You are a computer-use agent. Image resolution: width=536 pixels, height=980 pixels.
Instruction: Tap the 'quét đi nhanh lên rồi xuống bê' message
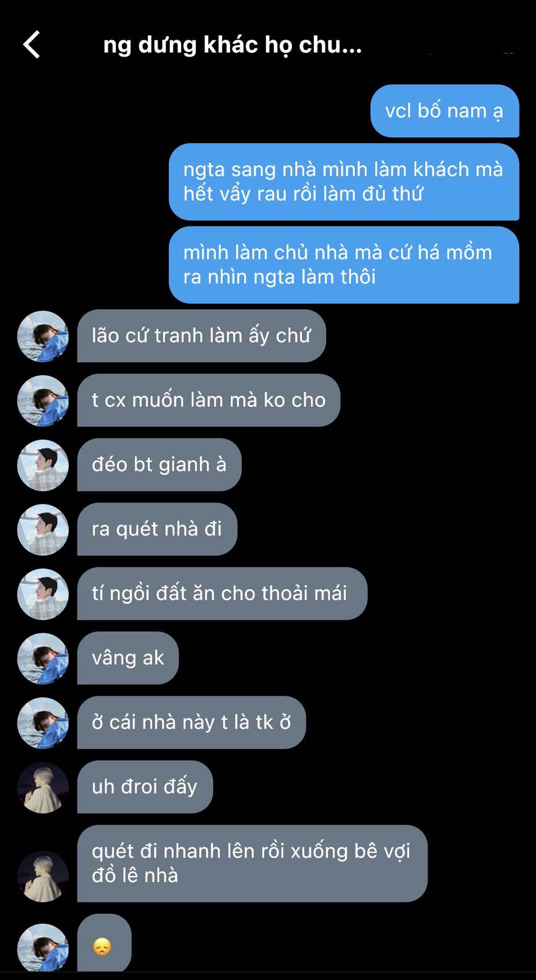252,863
